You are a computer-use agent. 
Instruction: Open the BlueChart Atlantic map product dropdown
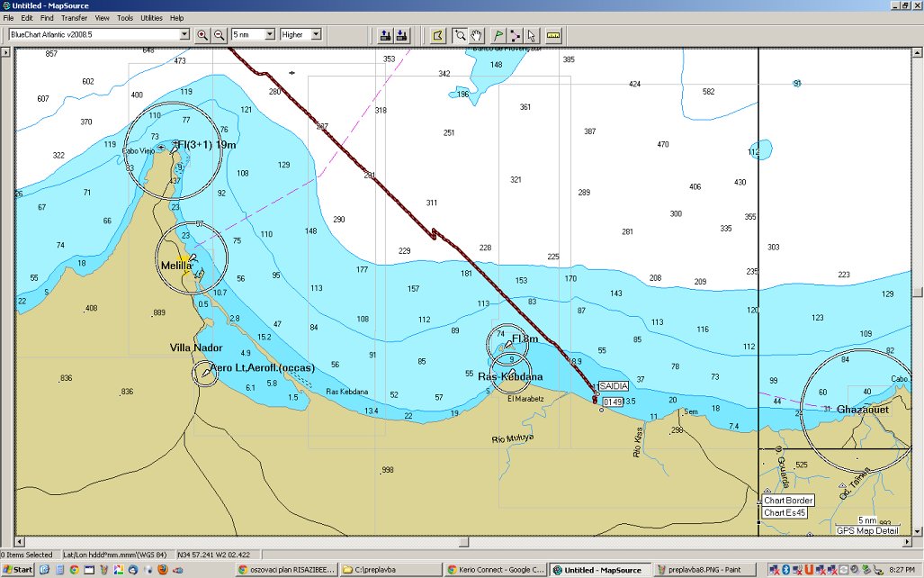click(x=184, y=34)
